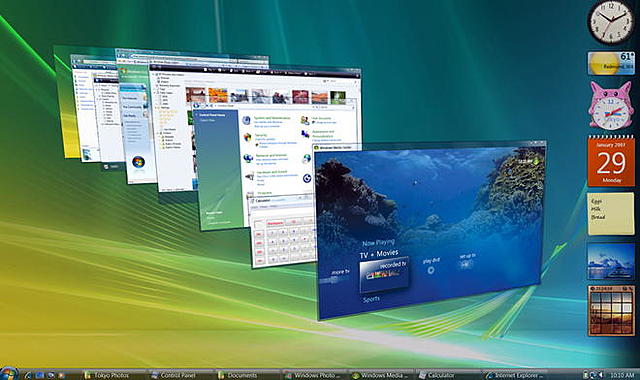This screenshot has width=640, height=380.
Task: Click the pink cat clock gadget
Action: click(610, 107)
